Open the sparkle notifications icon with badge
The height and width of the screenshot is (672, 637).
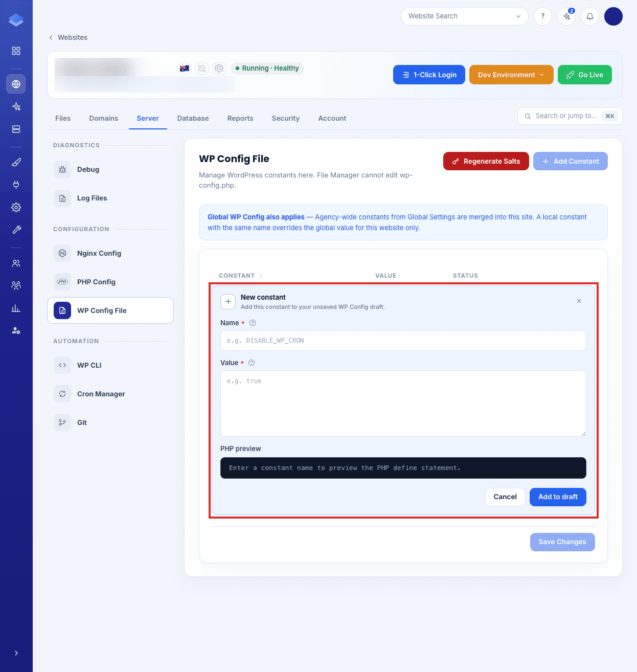[x=566, y=16]
